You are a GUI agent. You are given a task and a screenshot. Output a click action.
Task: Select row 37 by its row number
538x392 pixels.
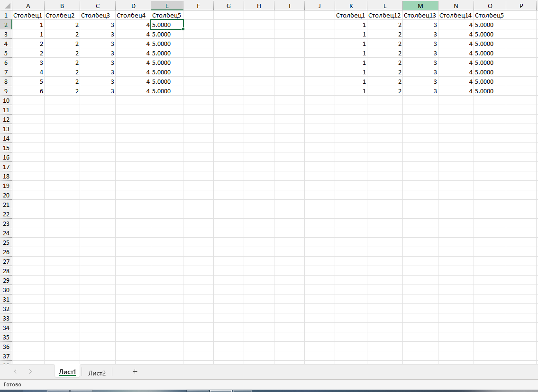point(6,356)
